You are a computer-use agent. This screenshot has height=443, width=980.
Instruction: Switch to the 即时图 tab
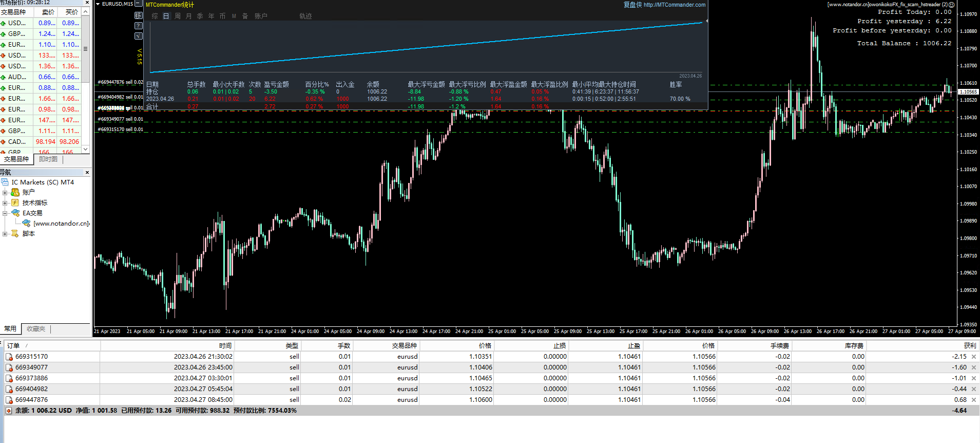pyautogui.click(x=48, y=159)
